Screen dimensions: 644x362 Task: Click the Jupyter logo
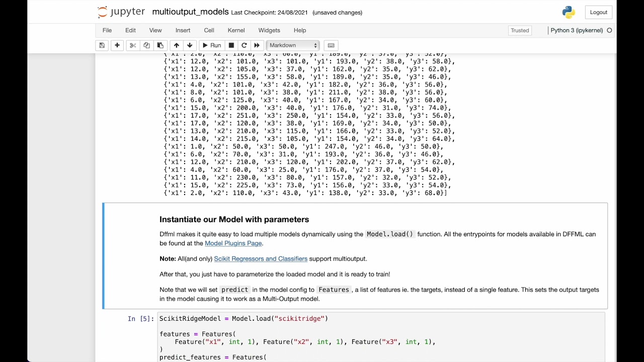121,12
